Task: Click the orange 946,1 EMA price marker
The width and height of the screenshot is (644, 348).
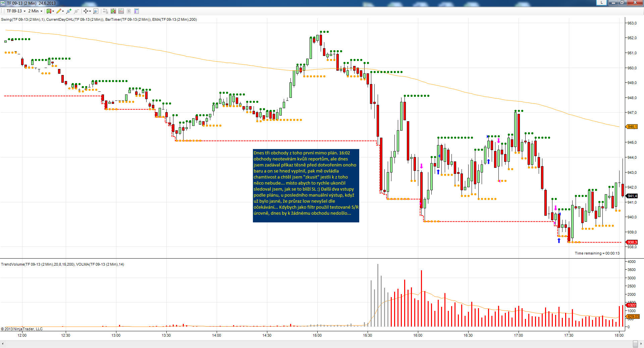Action: tap(632, 127)
